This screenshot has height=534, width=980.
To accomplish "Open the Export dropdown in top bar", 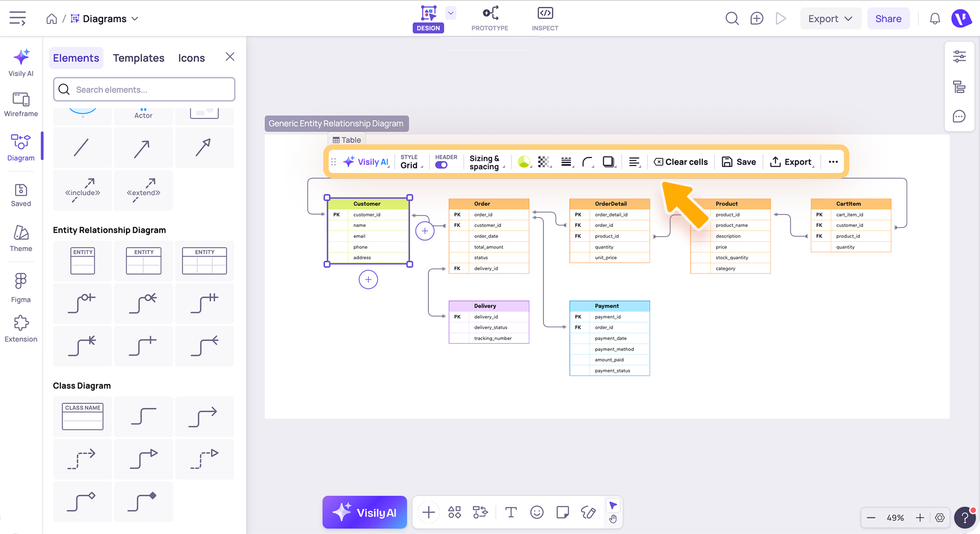I will point(830,19).
